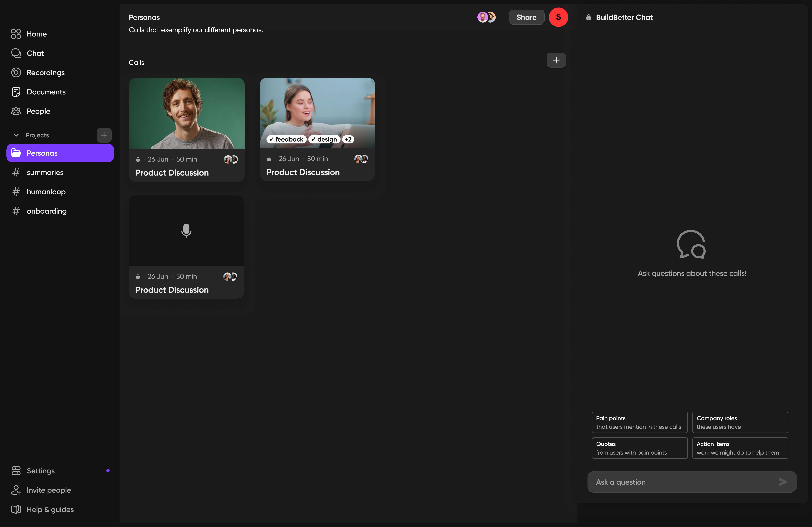Expand the +2 more tags badge
The height and width of the screenshot is (527, 812).
pyautogui.click(x=348, y=139)
